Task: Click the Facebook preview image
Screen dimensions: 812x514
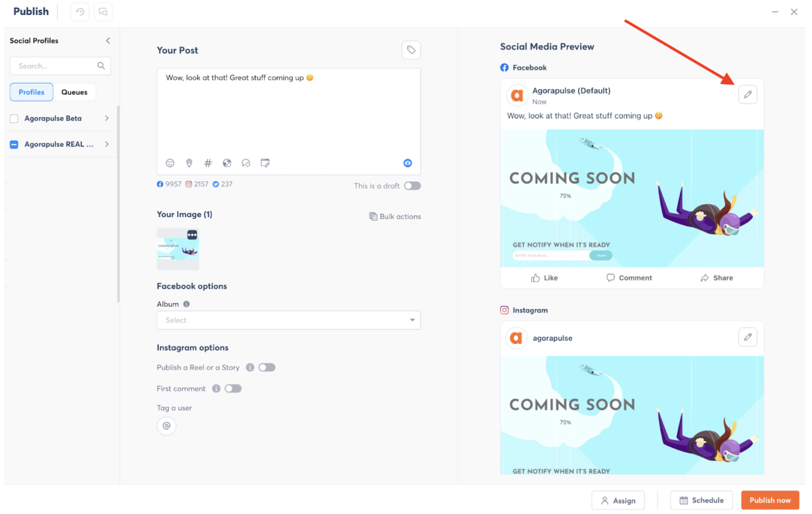Action: (x=632, y=198)
